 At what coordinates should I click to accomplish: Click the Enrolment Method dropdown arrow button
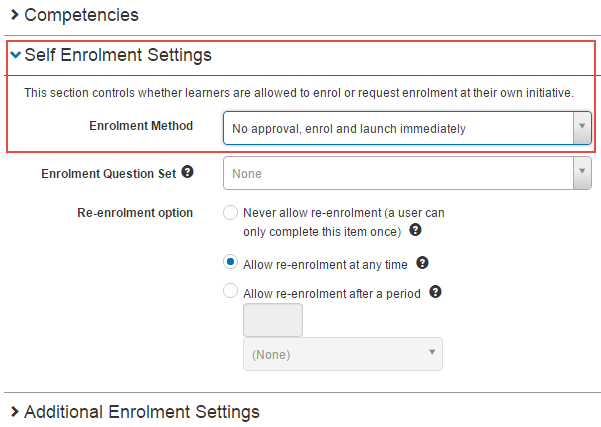582,128
